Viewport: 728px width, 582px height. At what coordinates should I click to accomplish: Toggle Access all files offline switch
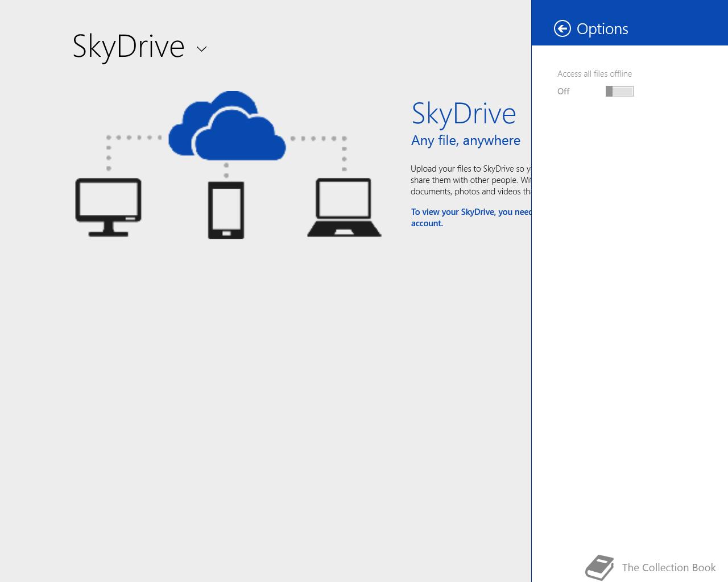(x=620, y=92)
